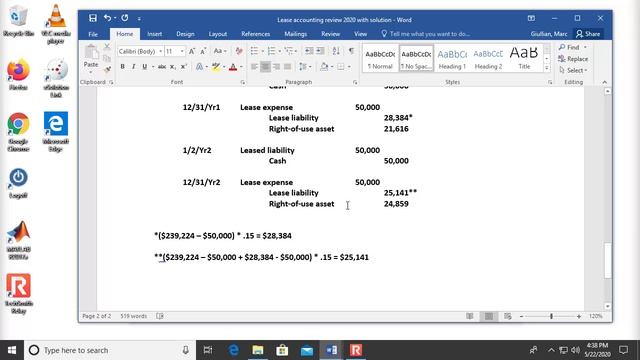The image size is (640, 360).
Task: Apply the Title style
Action: click(524, 58)
